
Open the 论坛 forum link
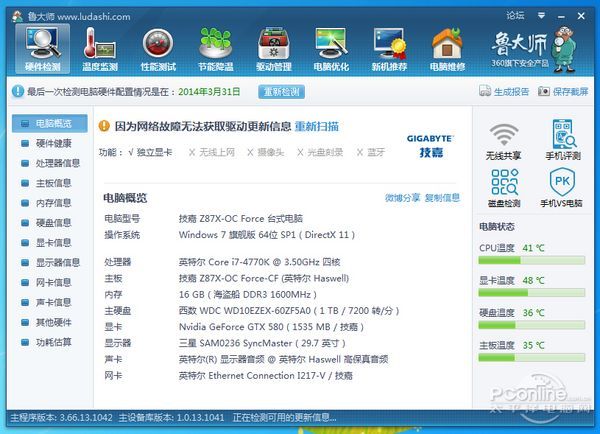(515, 15)
